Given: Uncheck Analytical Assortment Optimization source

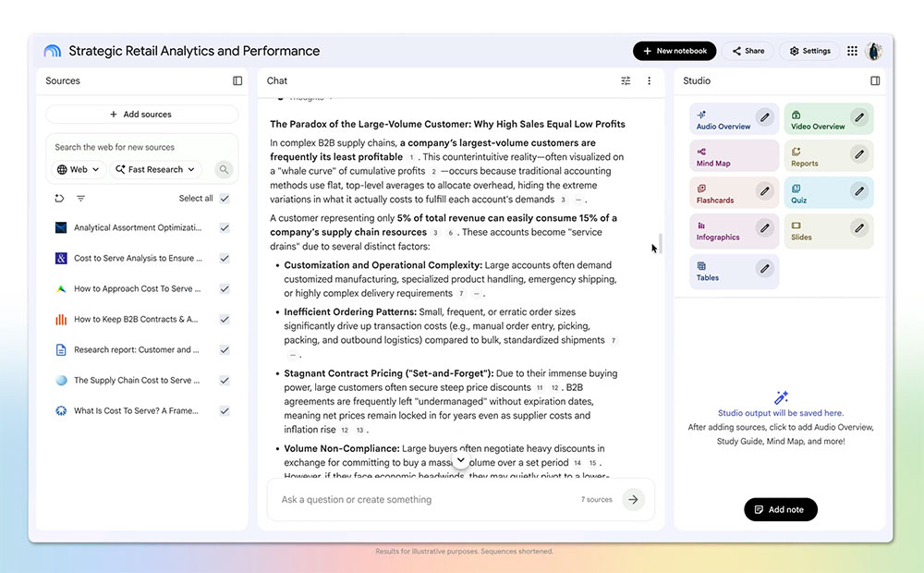Looking at the screenshot, I should click(225, 227).
